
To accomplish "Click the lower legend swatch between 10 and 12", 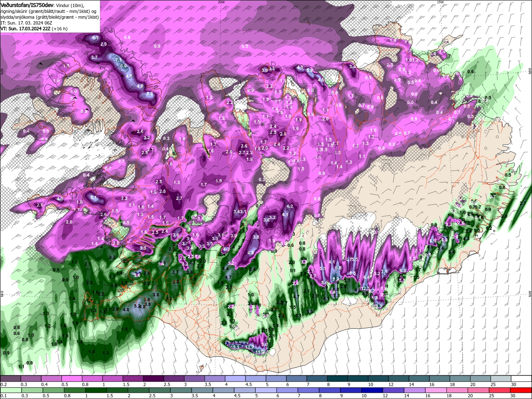I will pyautogui.click(x=372, y=390).
